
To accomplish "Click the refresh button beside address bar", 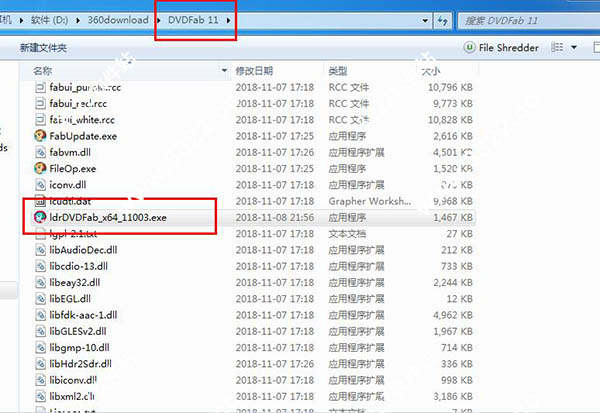I will tap(443, 20).
